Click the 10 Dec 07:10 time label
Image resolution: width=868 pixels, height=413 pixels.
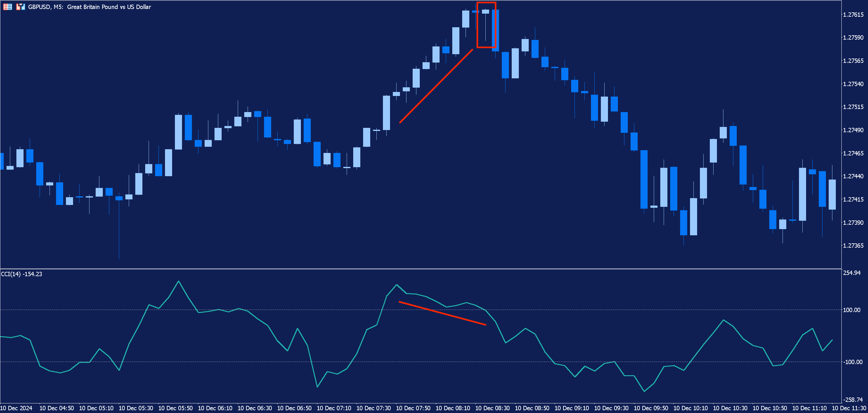point(334,408)
